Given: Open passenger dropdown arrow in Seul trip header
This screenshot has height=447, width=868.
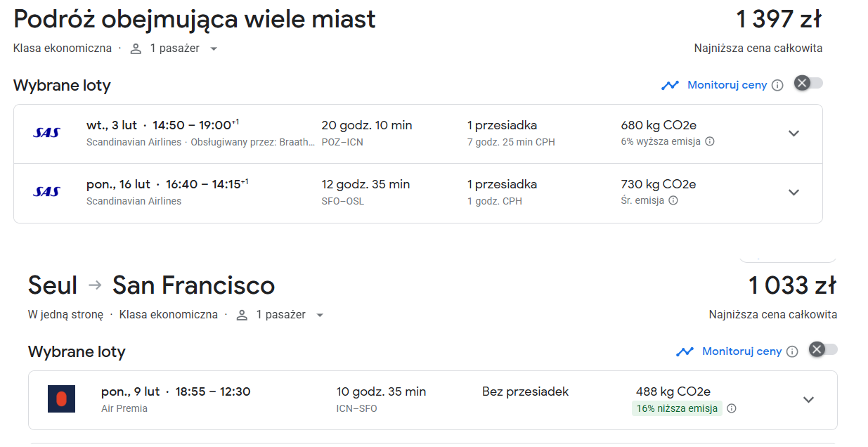Looking at the screenshot, I should pyautogui.click(x=320, y=316).
